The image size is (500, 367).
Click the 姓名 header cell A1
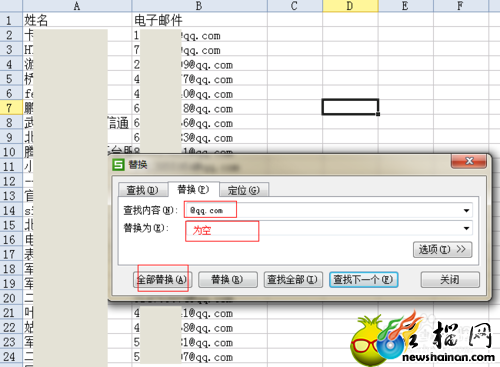click(x=77, y=20)
